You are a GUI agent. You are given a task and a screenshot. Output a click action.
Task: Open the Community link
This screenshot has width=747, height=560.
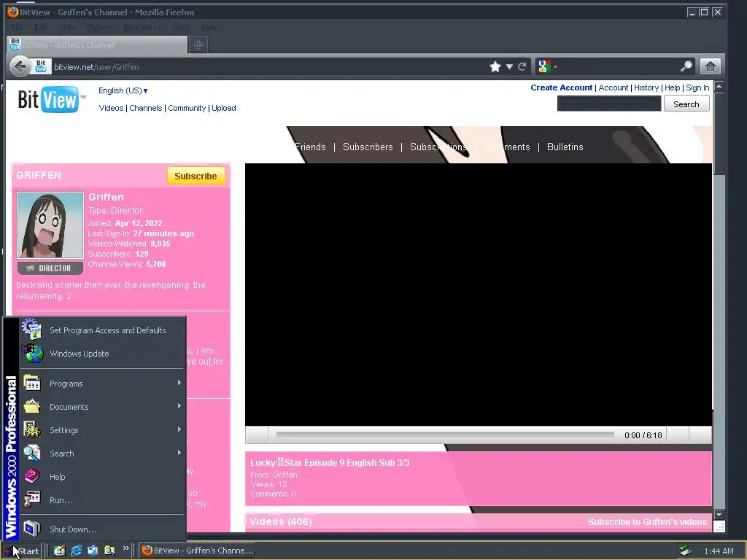[187, 108]
